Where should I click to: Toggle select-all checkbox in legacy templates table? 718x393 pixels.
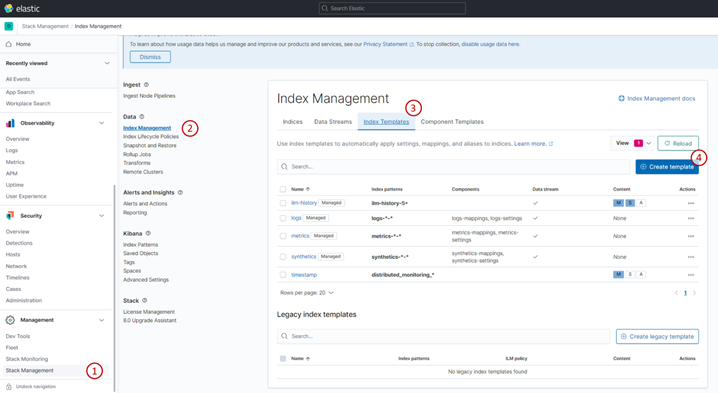coord(283,359)
